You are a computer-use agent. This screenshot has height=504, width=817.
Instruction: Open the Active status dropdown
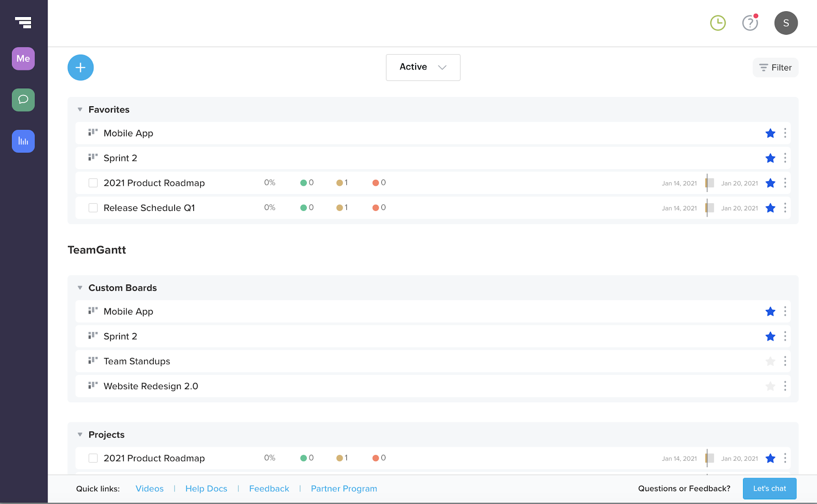(x=423, y=67)
